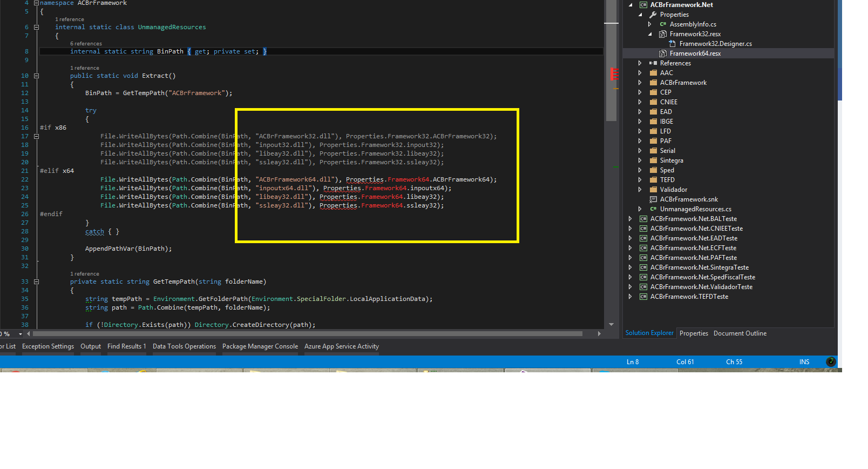Click the References node icon

tap(653, 63)
